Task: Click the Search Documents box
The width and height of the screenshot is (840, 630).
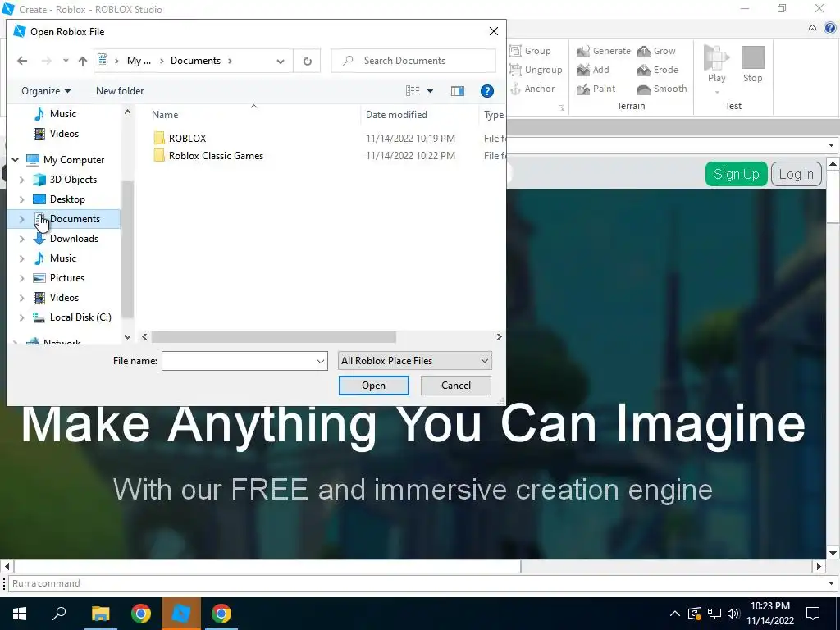Action: (413, 61)
